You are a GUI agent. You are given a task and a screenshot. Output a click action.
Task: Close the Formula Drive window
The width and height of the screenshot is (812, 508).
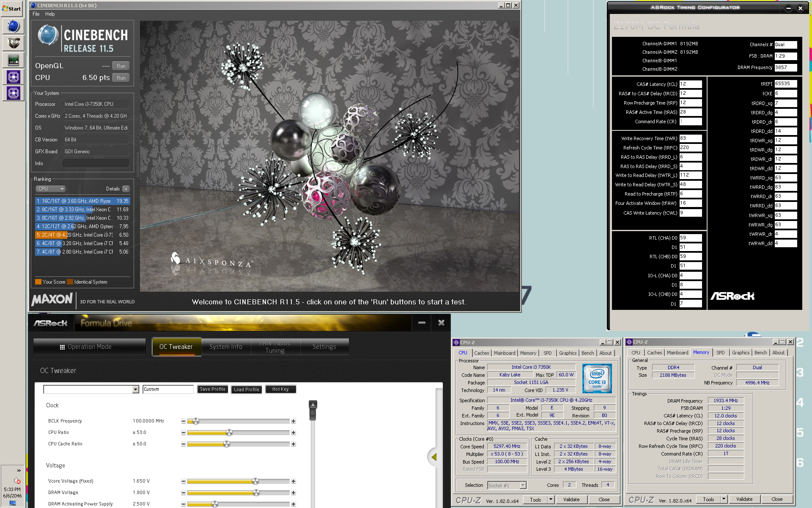[x=441, y=323]
